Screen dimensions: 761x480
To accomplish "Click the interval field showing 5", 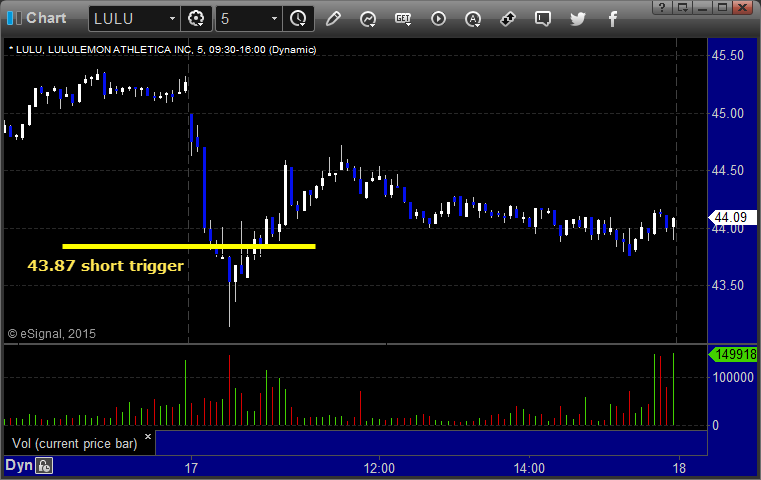I will click(x=243, y=19).
